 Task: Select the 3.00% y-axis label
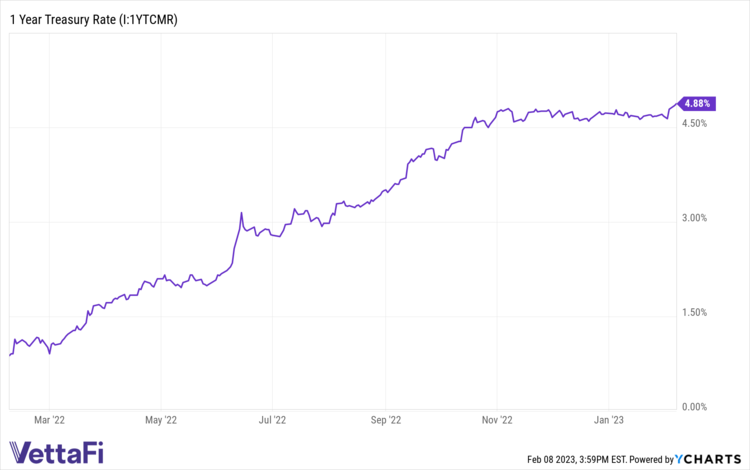coord(694,218)
